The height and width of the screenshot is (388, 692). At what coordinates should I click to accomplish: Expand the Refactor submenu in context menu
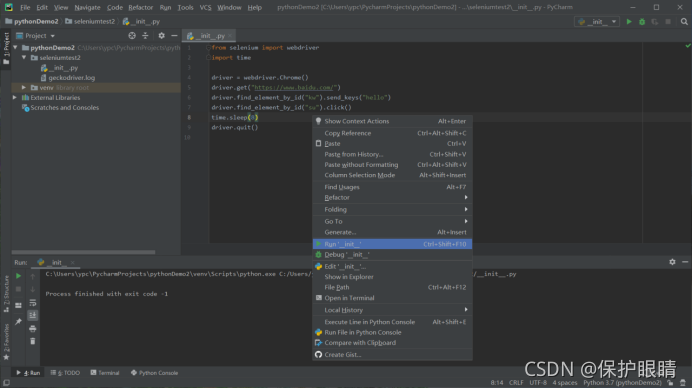[392, 198]
